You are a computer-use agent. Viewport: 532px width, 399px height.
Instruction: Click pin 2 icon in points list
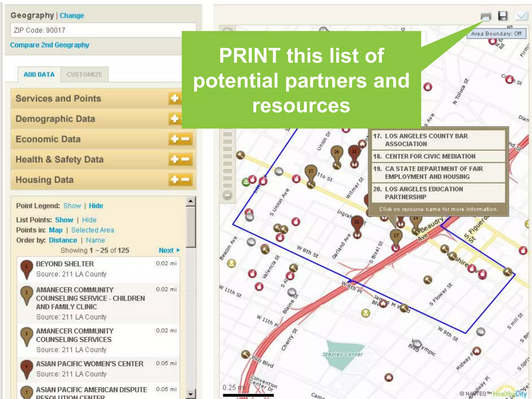point(26,296)
